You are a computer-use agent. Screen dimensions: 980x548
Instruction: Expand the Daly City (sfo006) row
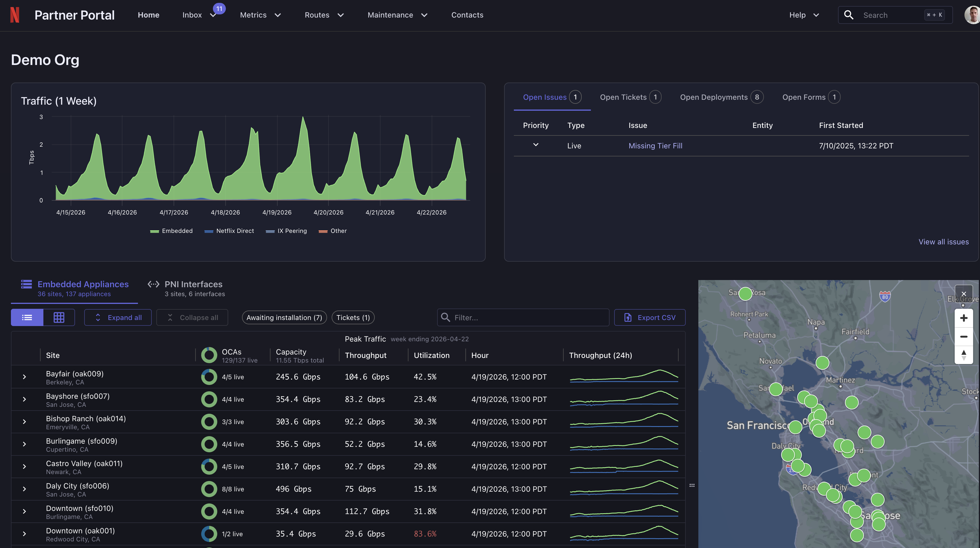(24, 489)
